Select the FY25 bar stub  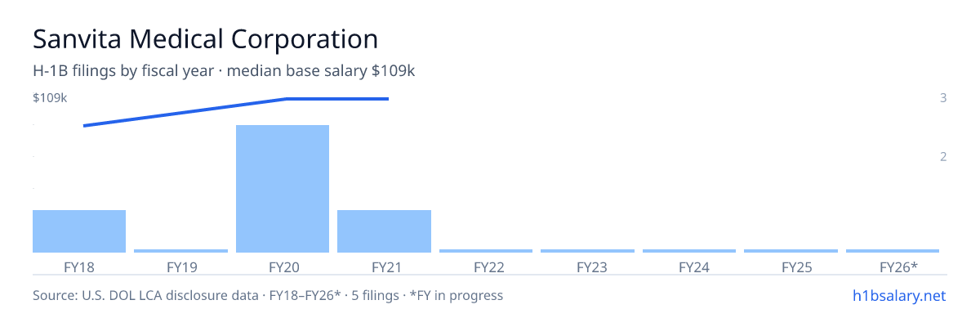791,251
